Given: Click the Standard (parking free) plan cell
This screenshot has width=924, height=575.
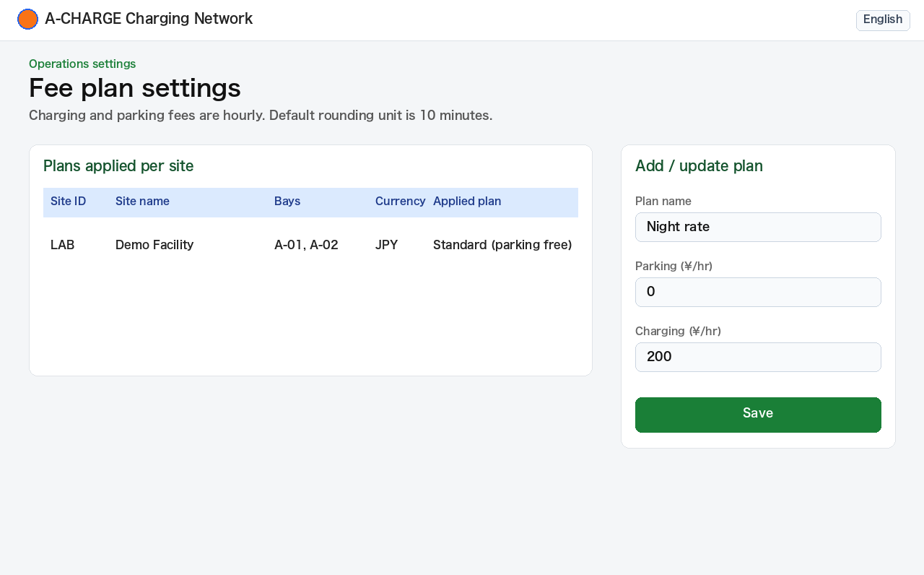Looking at the screenshot, I should pos(502,245).
